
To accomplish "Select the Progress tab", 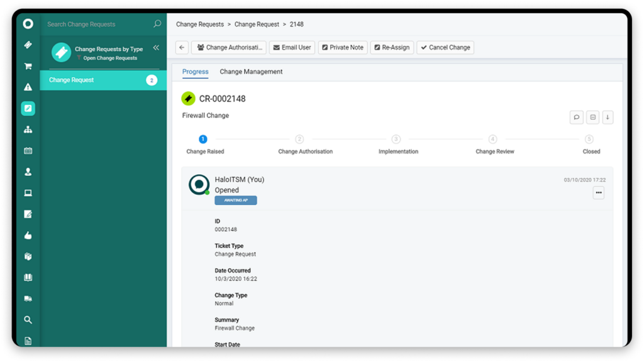I will click(195, 72).
